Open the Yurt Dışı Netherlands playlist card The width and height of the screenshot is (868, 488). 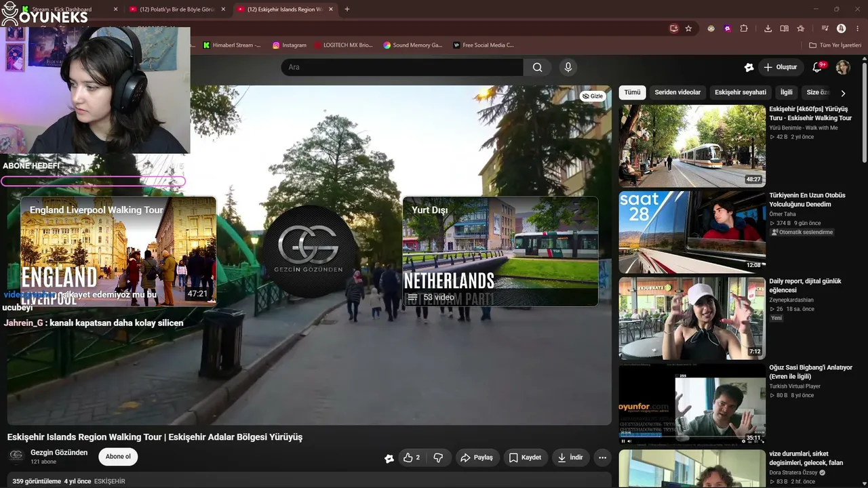[500, 251]
